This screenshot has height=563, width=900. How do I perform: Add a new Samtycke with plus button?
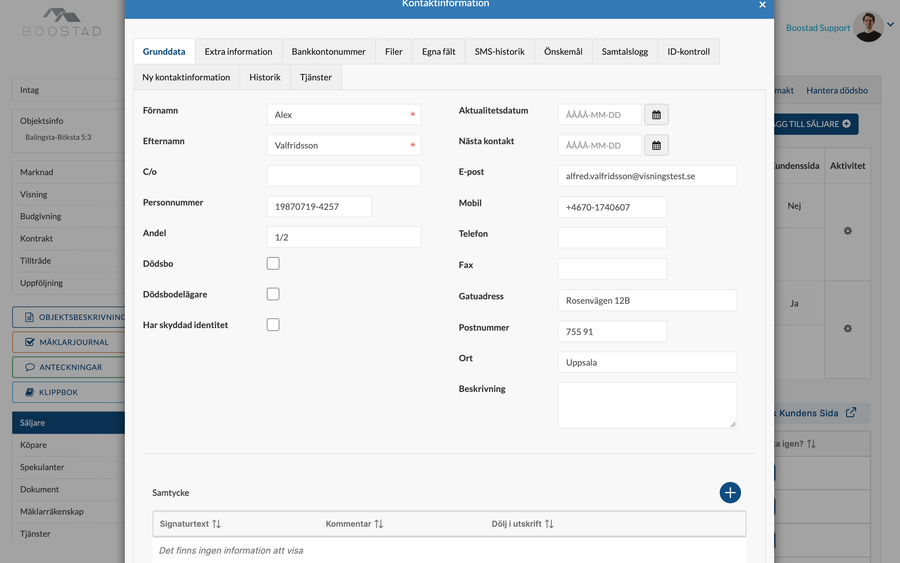pos(730,492)
